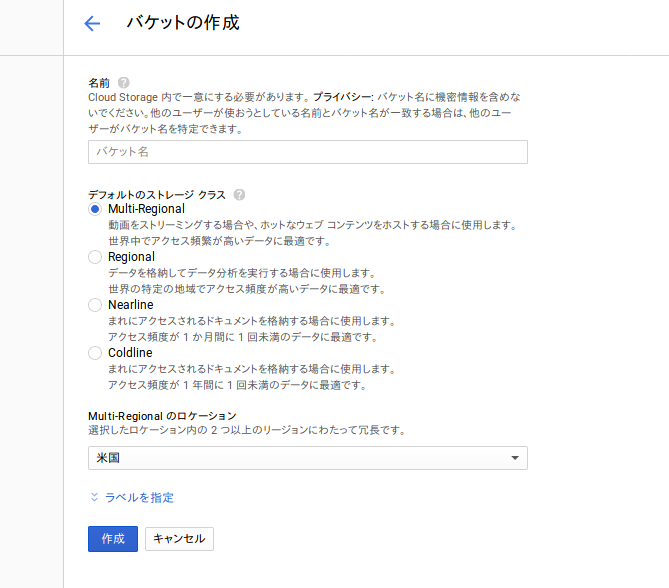Select the Regional storage class
The image size is (669, 588).
point(95,257)
